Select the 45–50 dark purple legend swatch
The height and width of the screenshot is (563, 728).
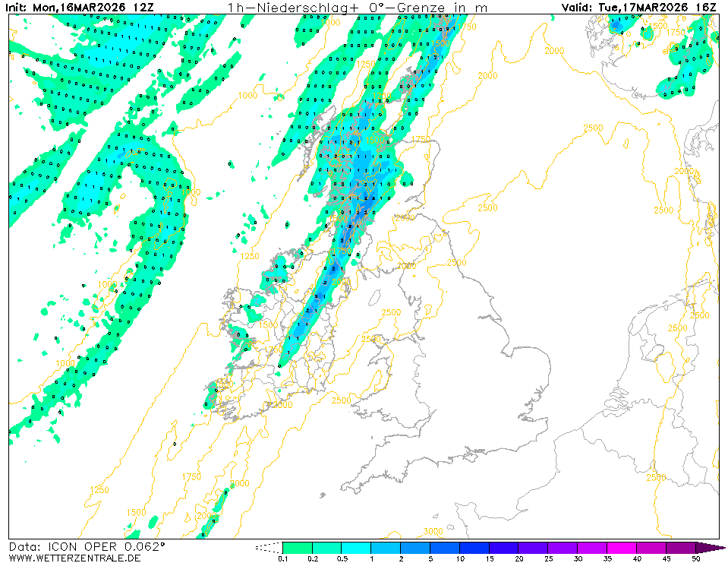coord(681,547)
